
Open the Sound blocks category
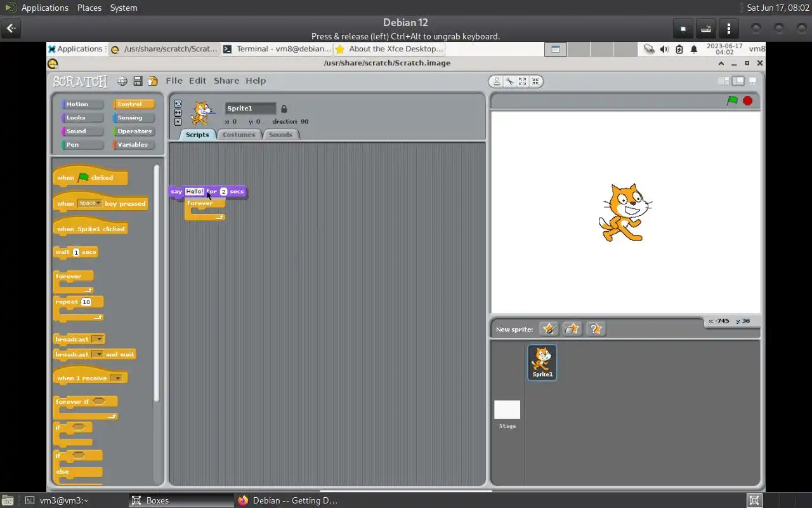tap(82, 131)
